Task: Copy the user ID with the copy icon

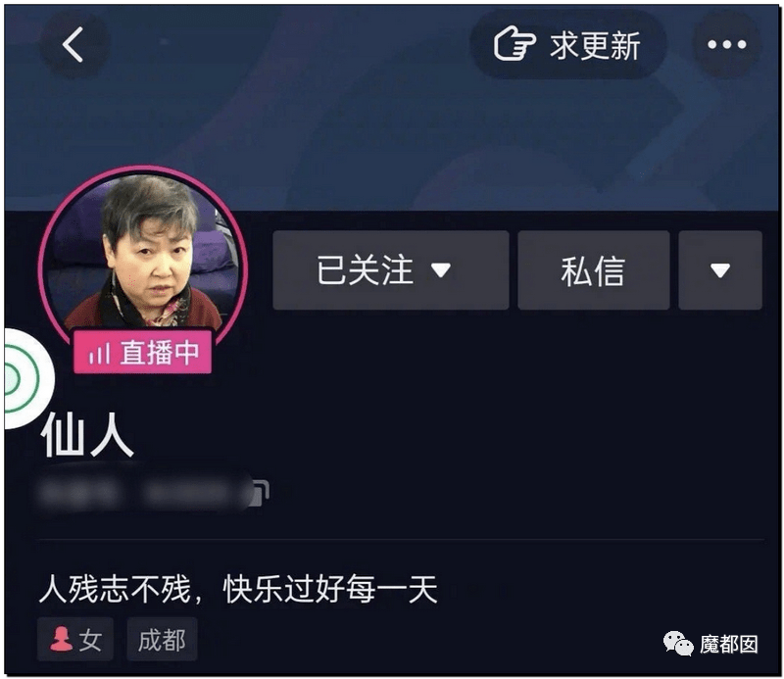Action: tap(262, 493)
